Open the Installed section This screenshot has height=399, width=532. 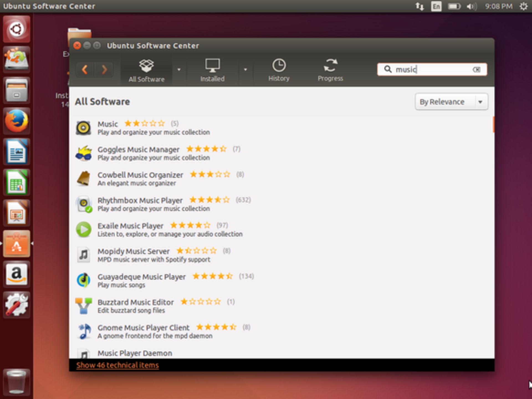[212, 70]
